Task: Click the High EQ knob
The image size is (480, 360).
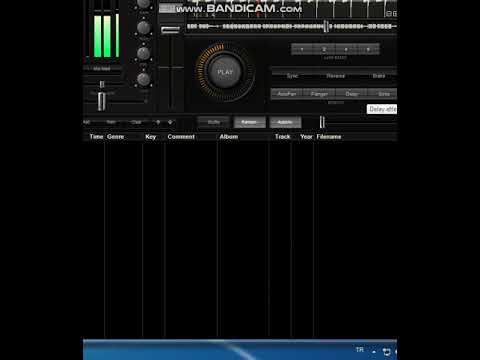Action: [x=143, y=28]
